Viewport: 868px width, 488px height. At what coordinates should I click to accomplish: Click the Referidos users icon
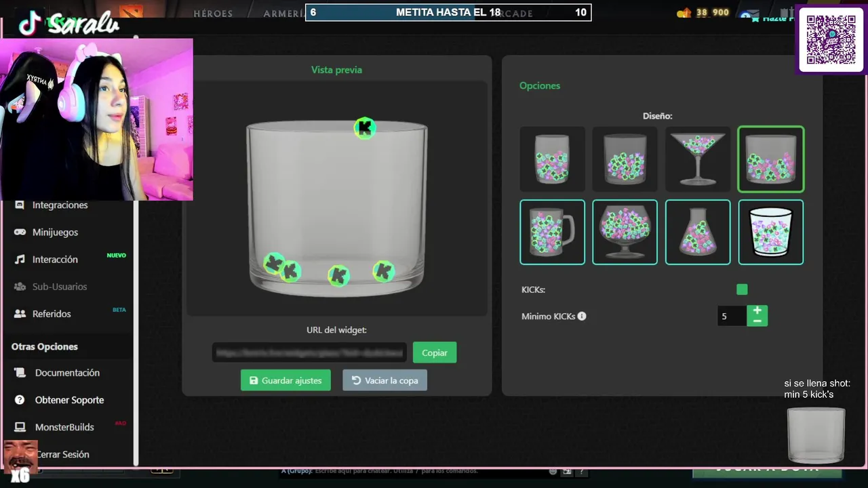[x=20, y=314]
